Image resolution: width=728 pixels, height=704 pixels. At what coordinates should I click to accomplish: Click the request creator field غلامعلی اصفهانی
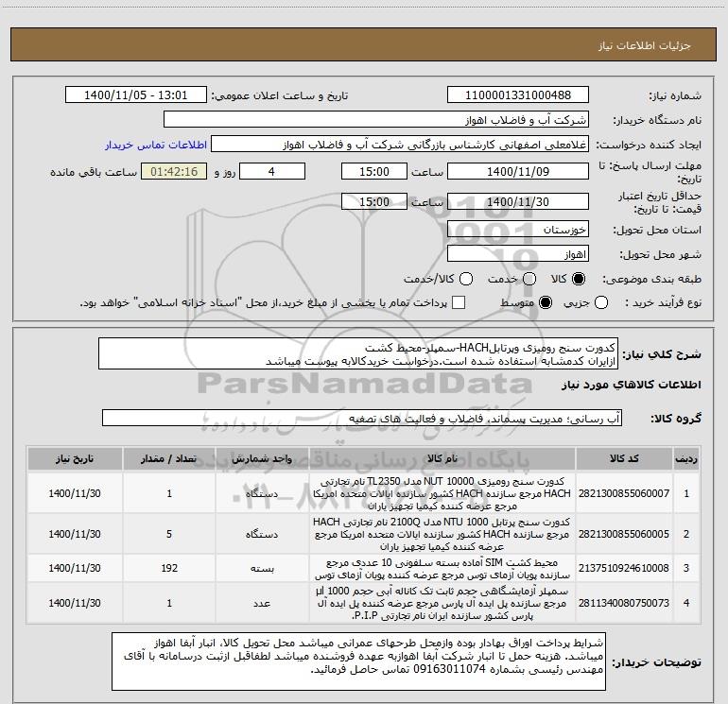point(400,145)
